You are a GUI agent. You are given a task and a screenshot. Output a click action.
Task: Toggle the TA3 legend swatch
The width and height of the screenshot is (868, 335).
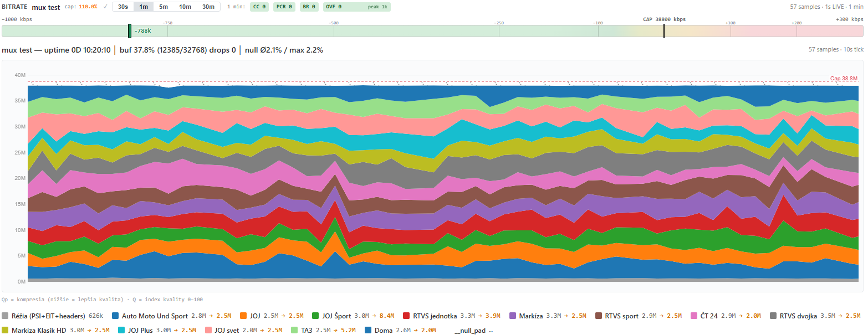295,330
